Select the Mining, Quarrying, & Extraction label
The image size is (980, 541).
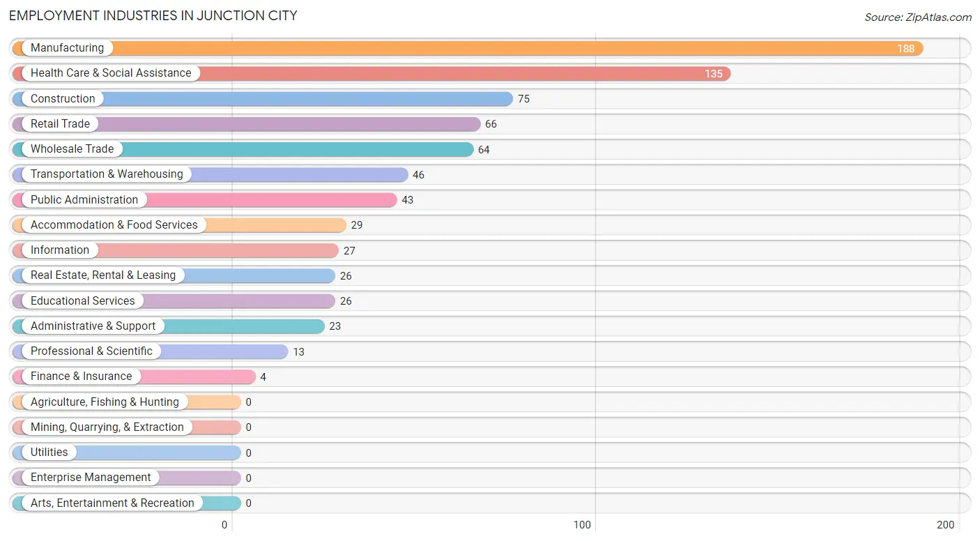tap(107, 427)
